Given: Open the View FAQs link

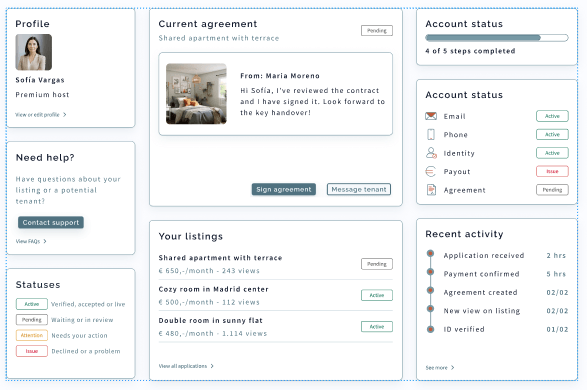Looking at the screenshot, I should coord(31,241).
